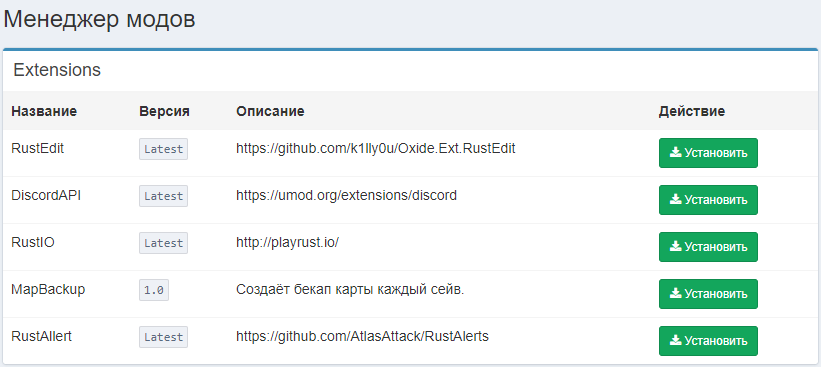Install the RustAllert extension
The image size is (821, 367).
(708, 341)
